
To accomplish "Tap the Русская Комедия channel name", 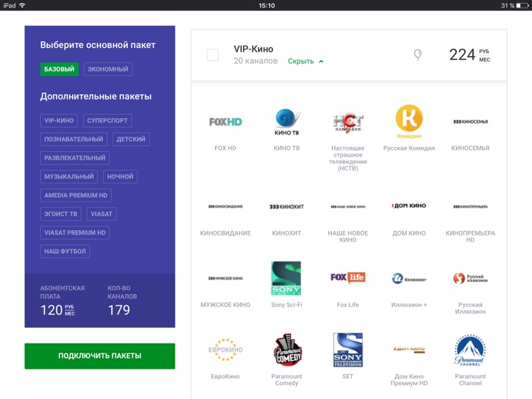I will (x=409, y=148).
